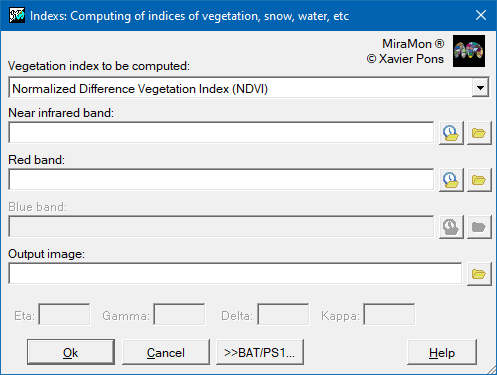Focus the Near infrared band text field
This screenshot has height=375, width=497.
(221, 133)
